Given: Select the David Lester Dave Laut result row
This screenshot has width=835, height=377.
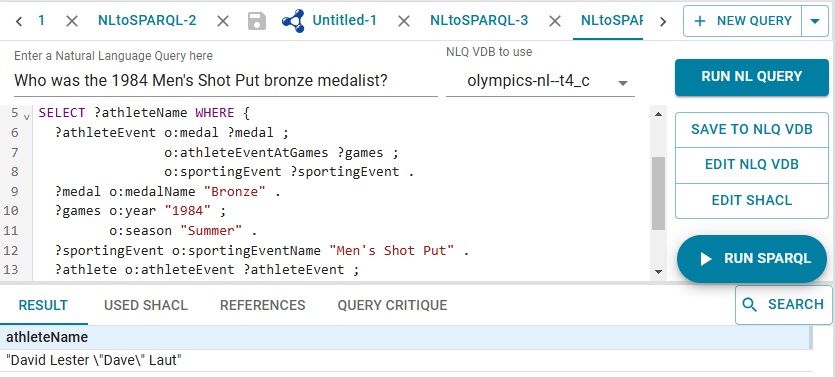Looking at the screenshot, I should (406, 360).
